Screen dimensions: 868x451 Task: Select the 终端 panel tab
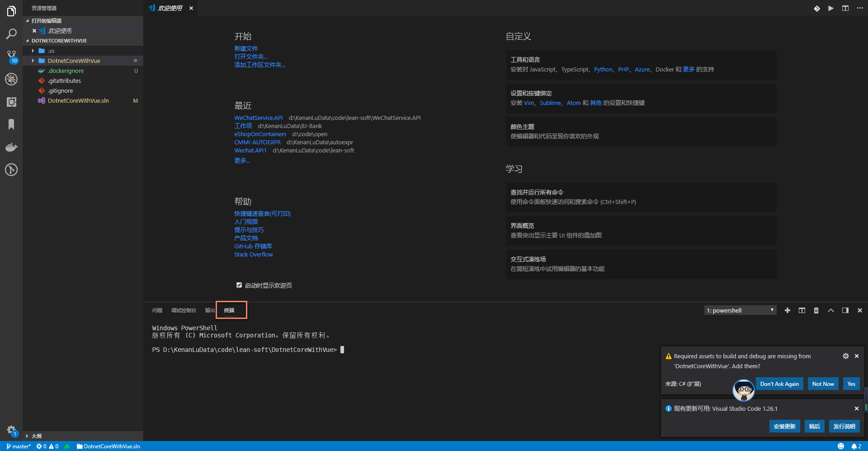click(229, 310)
